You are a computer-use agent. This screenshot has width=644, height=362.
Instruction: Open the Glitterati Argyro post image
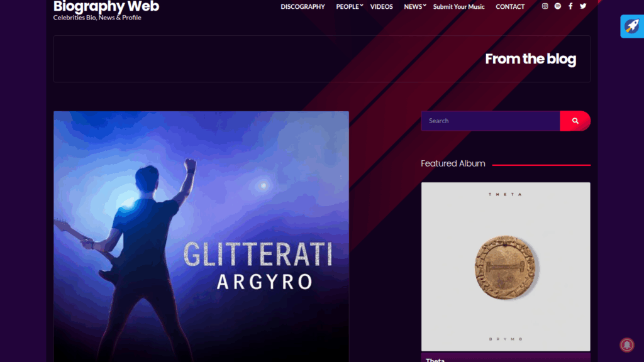pos(201,236)
